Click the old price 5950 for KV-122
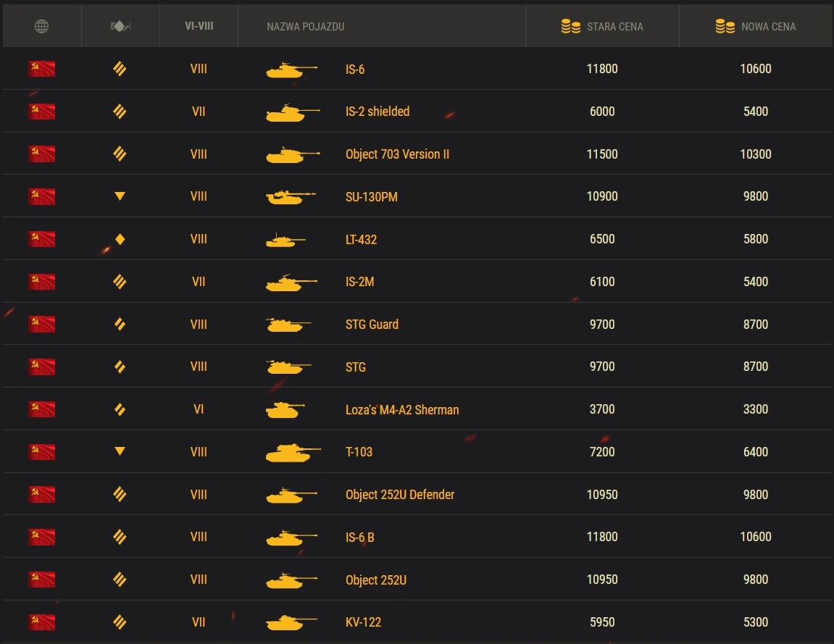 click(602, 622)
